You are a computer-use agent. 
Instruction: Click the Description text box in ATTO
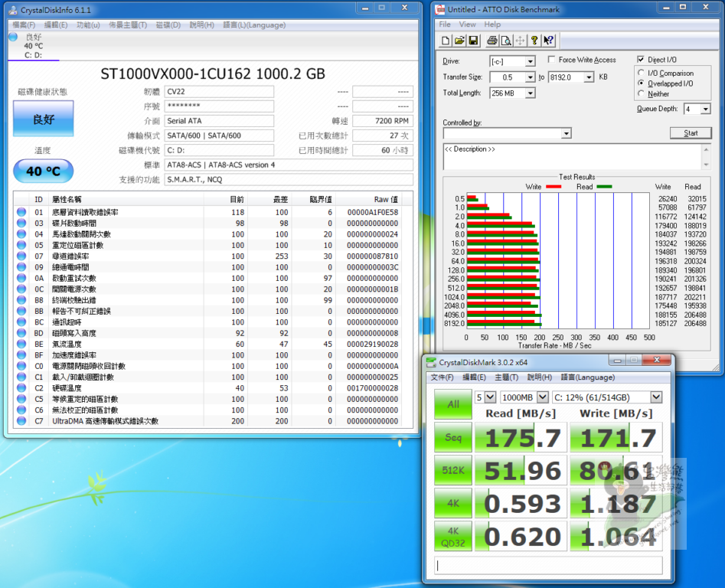(571, 156)
